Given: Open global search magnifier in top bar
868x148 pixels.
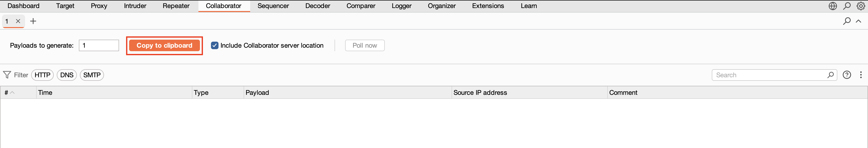Looking at the screenshot, I should point(846,6).
